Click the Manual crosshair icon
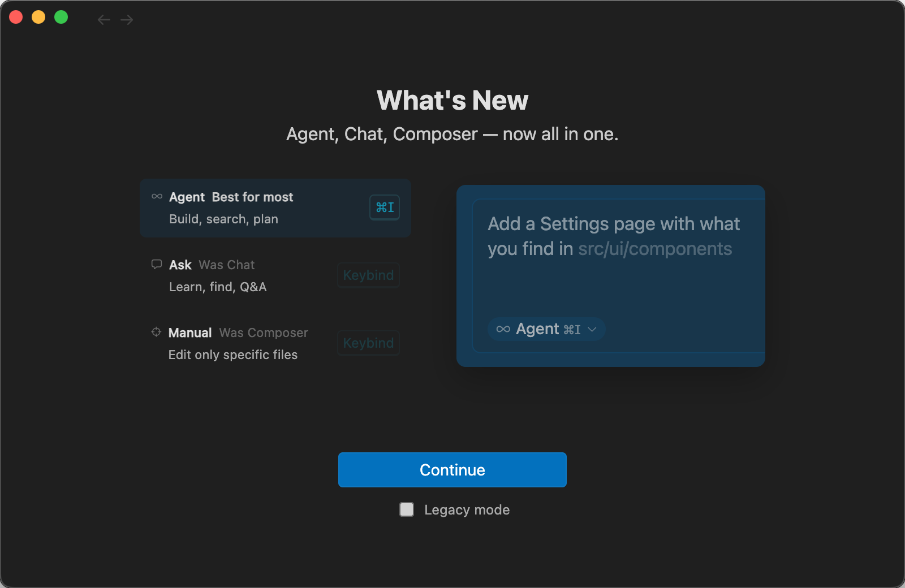Image resolution: width=905 pixels, height=588 pixels. [x=156, y=332]
